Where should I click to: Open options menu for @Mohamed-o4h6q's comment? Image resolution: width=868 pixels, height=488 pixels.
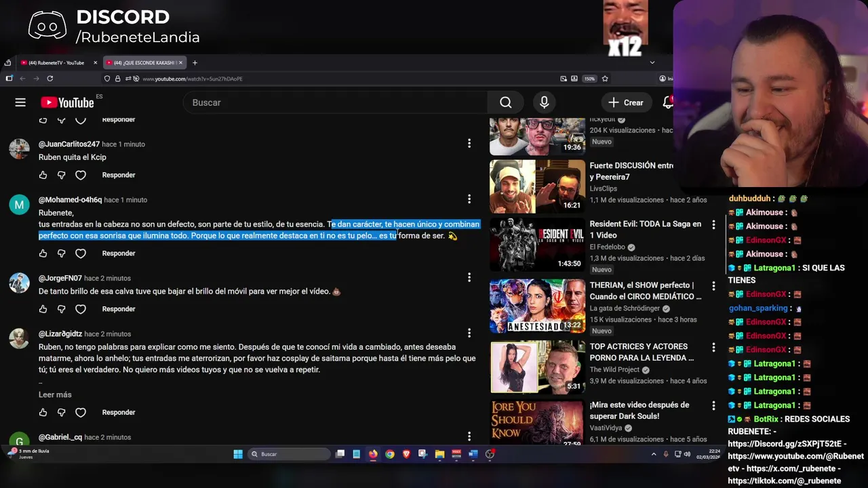(x=469, y=199)
